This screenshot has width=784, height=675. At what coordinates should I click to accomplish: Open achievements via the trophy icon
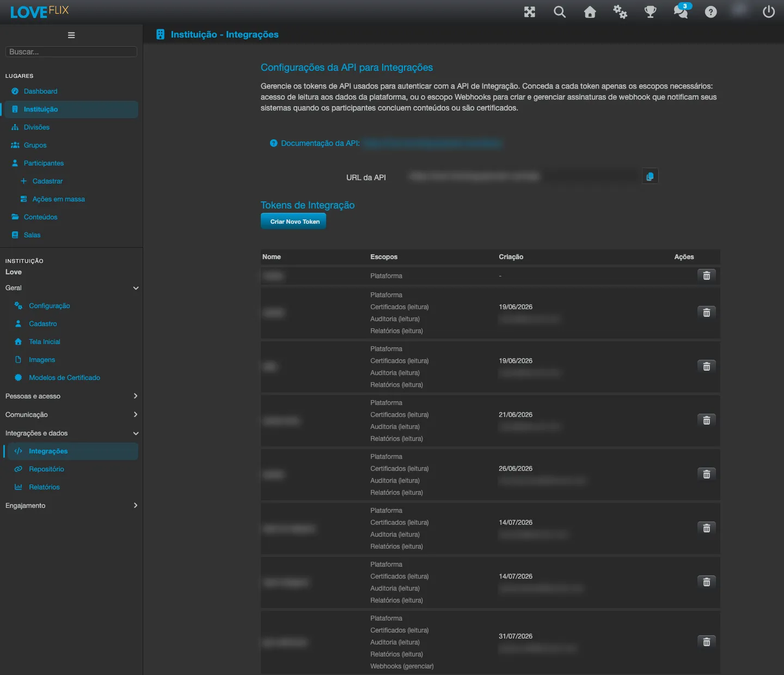click(651, 12)
